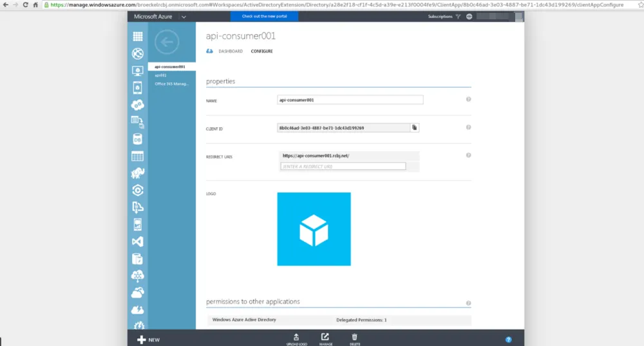Click the 'Enter a redirect URI' input

343,166
